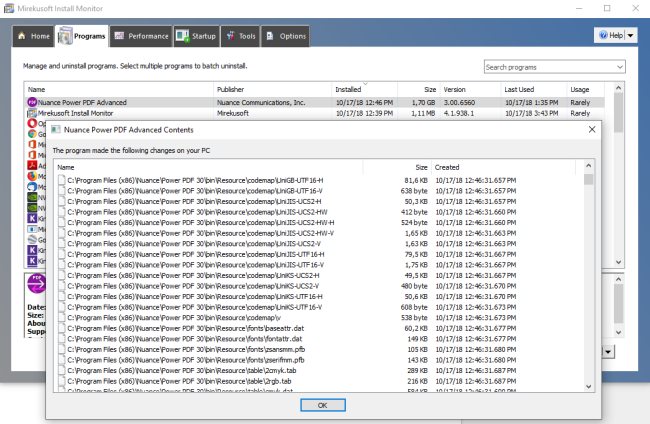650x424 pixels.
Task: Close the Nuance Power PDF Advanced Contents dialog
Action: point(592,129)
